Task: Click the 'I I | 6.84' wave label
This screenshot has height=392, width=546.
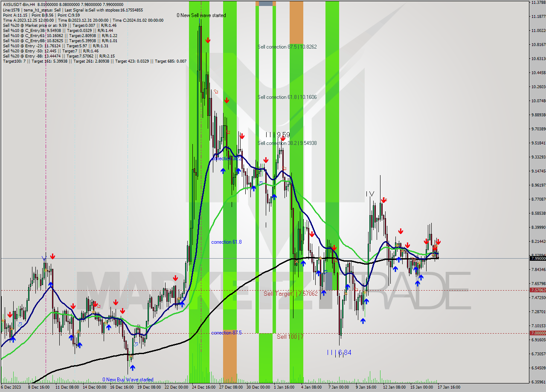Action: (x=339, y=352)
